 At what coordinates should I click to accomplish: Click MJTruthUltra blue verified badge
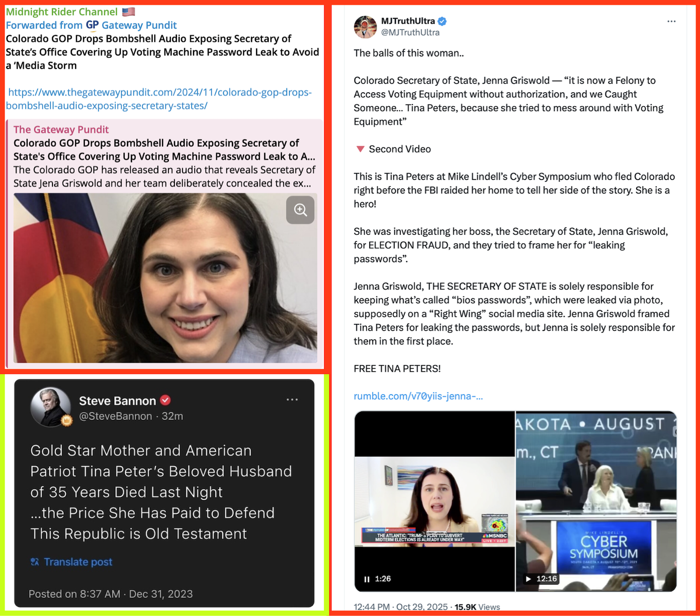442,21
